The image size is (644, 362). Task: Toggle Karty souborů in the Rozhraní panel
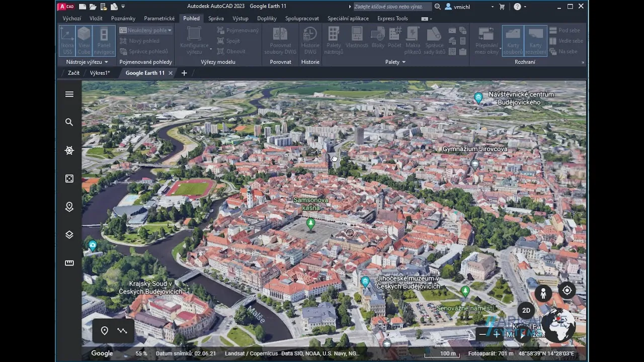click(x=512, y=41)
